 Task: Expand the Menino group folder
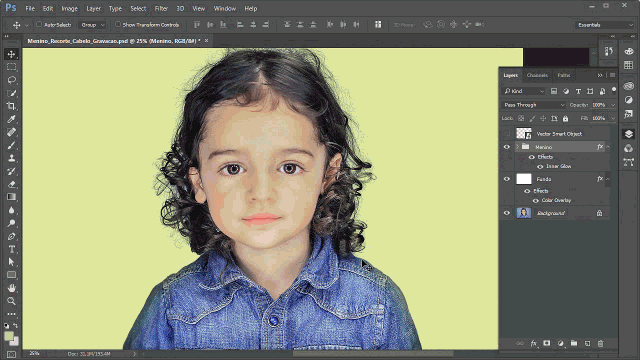tap(518, 147)
